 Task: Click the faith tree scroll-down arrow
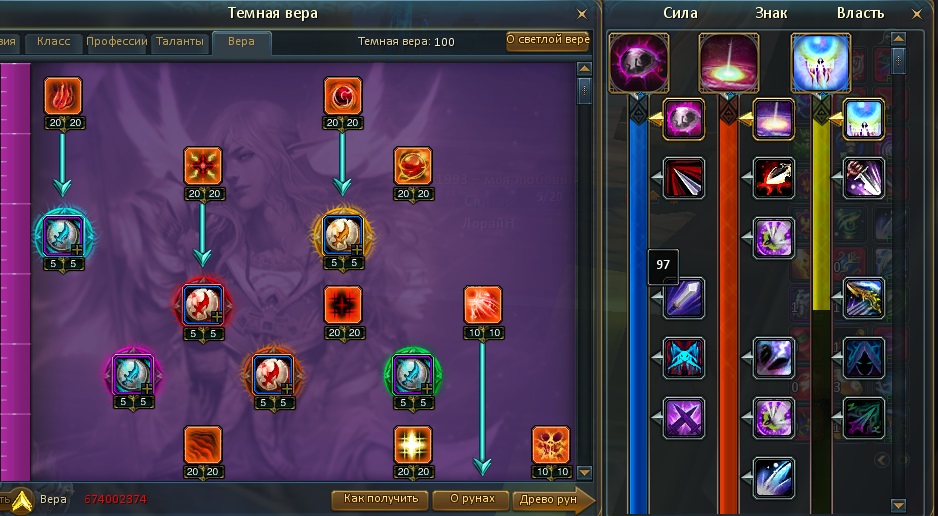coord(584,472)
